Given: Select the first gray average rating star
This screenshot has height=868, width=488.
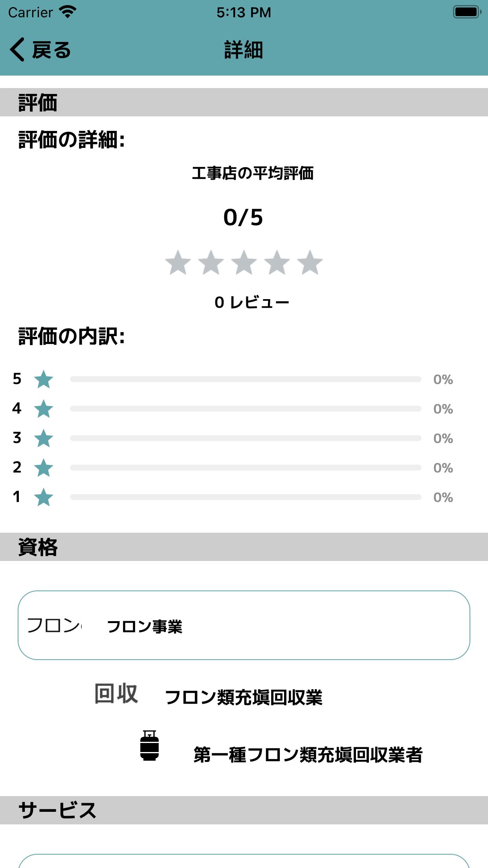Looking at the screenshot, I should (x=178, y=262).
